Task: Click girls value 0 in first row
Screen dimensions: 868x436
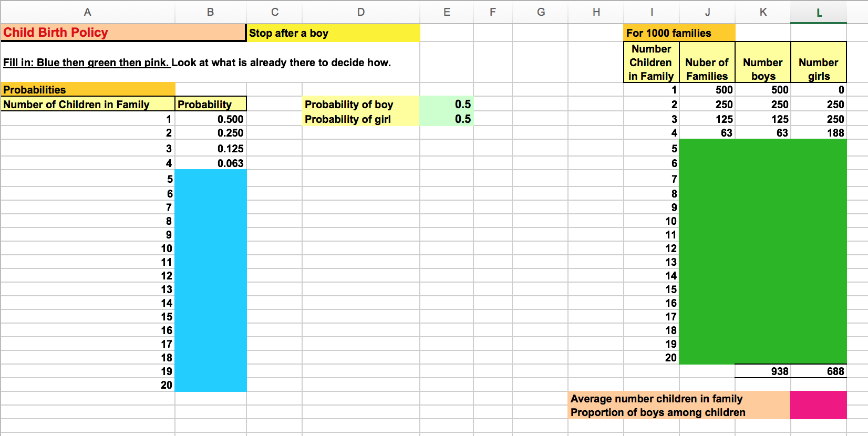Action: [819, 89]
